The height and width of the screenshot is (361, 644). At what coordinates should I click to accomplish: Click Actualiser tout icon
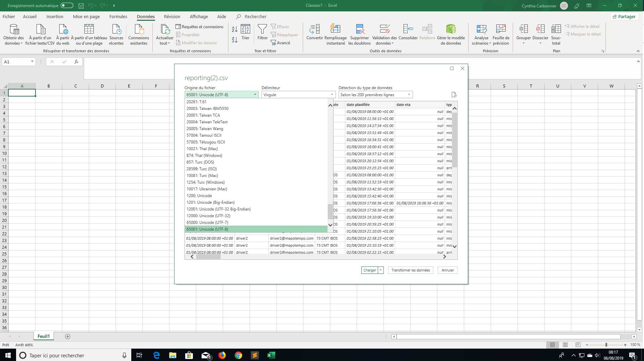pyautogui.click(x=165, y=29)
